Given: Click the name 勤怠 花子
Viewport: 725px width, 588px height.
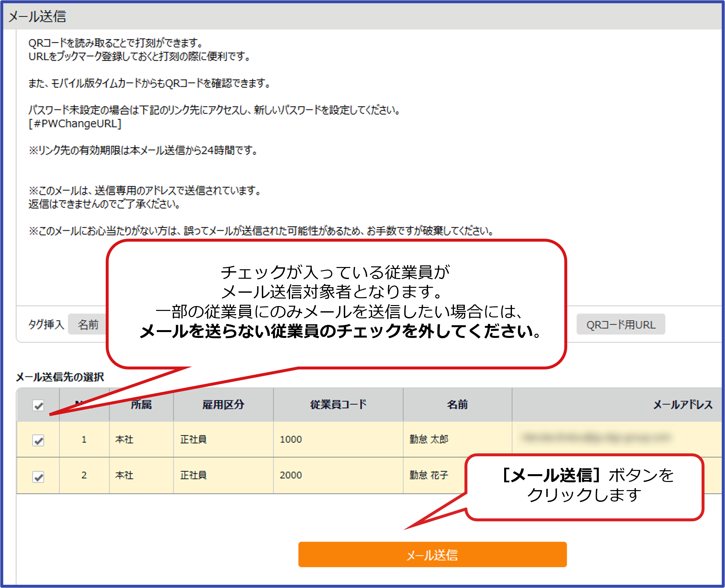Looking at the screenshot, I should (x=429, y=475).
